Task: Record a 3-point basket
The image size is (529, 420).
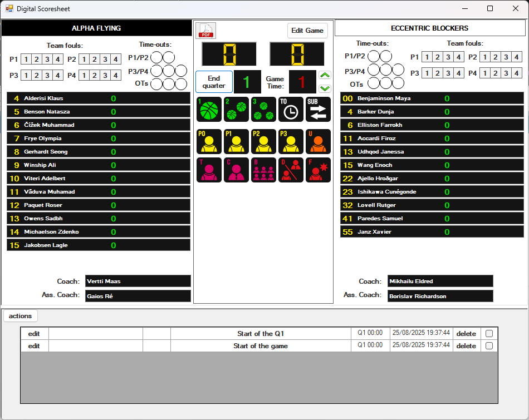Action: pyautogui.click(x=263, y=109)
